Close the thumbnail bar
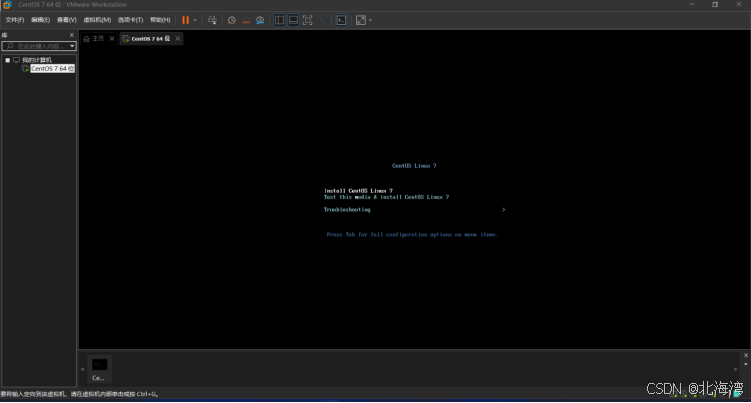Image resolution: width=751 pixels, height=403 pixels. pos(746,355)
